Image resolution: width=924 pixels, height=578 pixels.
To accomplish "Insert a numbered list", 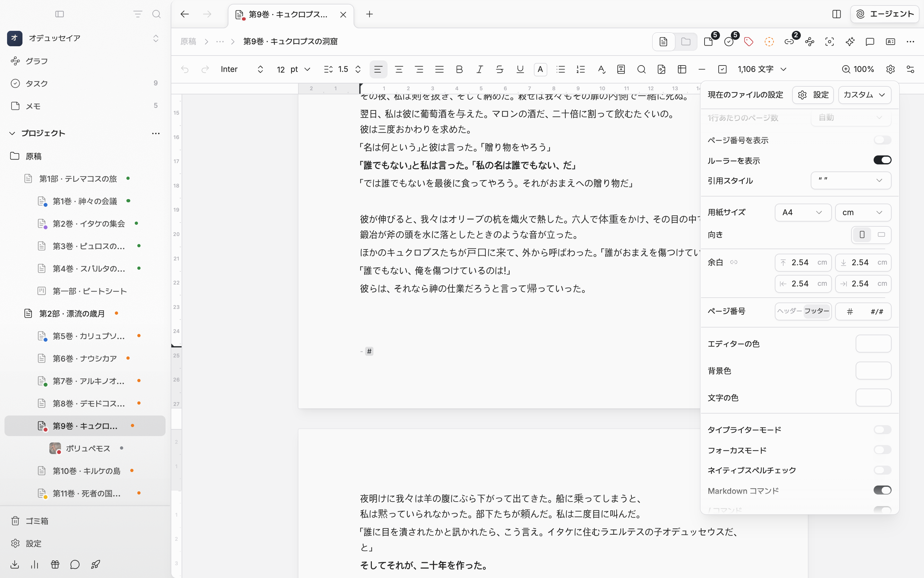I will click(581, 69).
